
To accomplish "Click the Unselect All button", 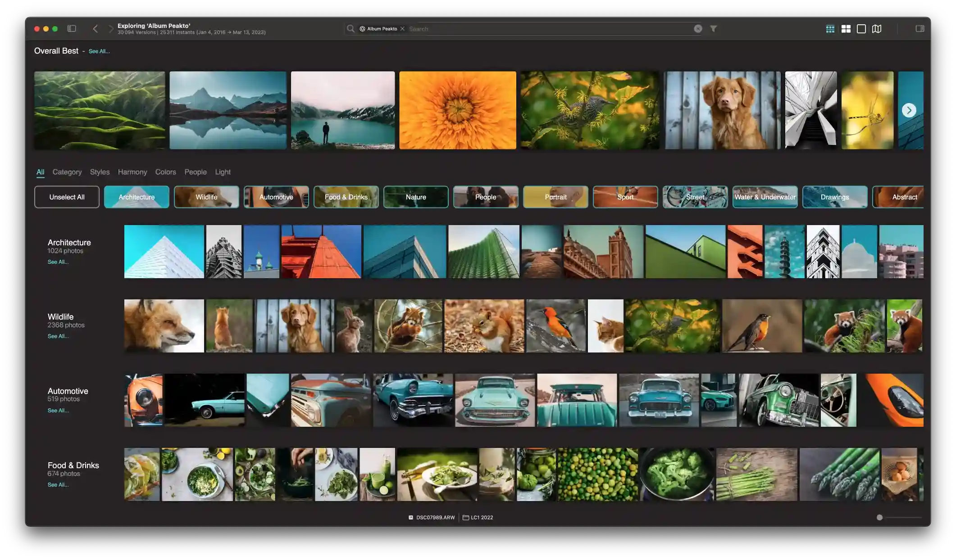I will click(x=67, y=197).
